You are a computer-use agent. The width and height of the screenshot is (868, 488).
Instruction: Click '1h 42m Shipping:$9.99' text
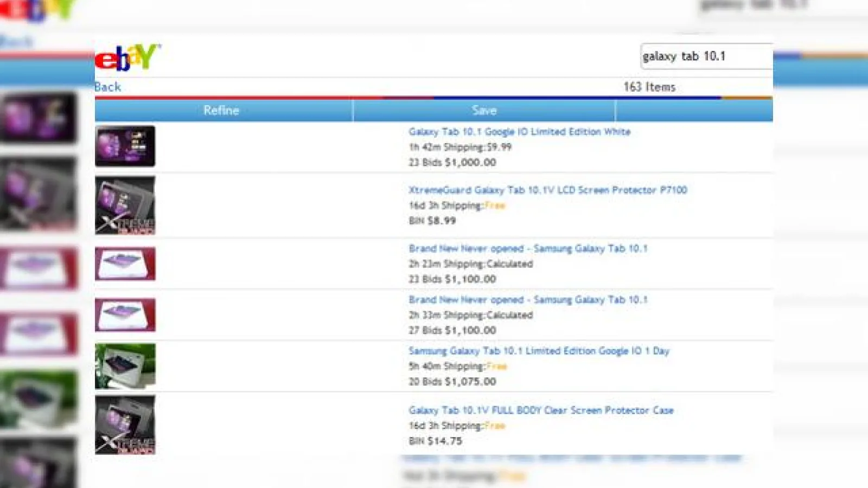pyautogui.click(x=460, y=147)
